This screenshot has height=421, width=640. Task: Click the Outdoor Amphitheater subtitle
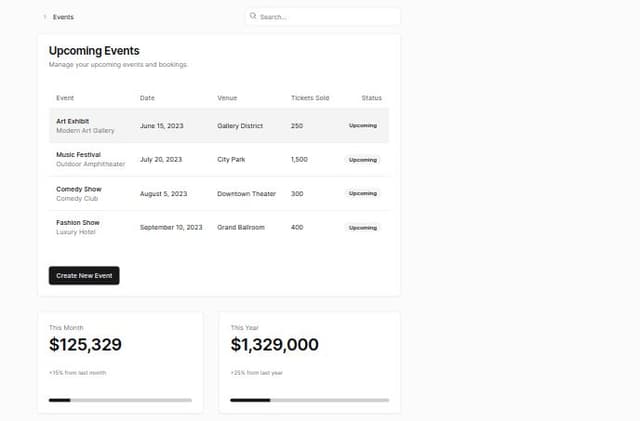91,164
